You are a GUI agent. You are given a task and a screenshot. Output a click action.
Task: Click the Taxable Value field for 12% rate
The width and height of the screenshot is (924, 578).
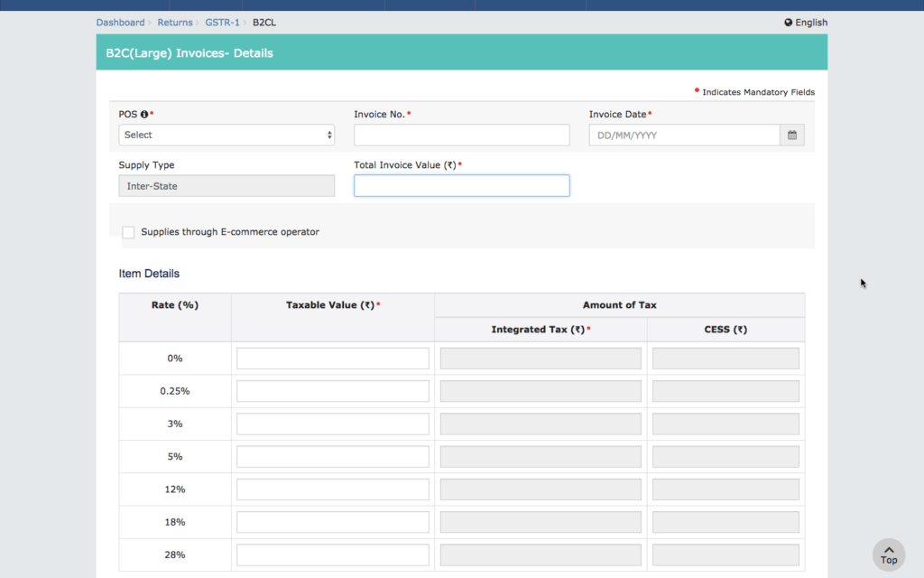(332, 489)
